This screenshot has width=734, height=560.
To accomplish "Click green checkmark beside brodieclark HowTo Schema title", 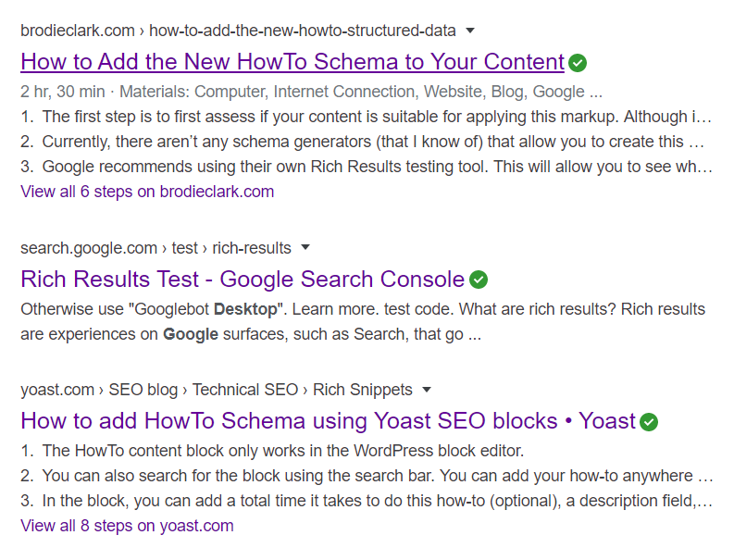I will click(578, 63).
